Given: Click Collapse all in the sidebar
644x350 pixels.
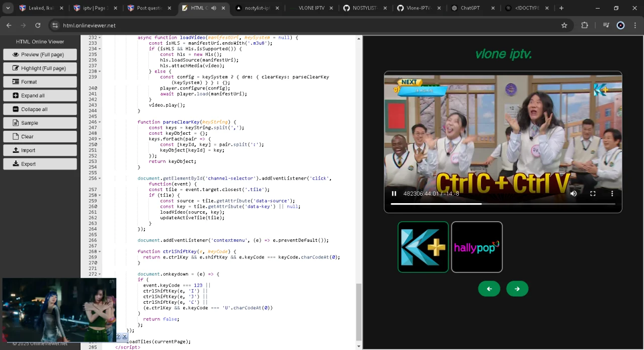Looking at the screenshot, I should (x=40, y=109).
